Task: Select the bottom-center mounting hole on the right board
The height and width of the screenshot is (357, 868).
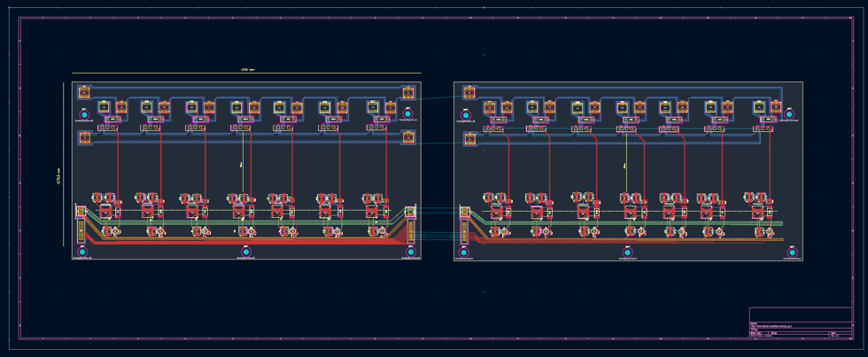Action: [628, 252]
